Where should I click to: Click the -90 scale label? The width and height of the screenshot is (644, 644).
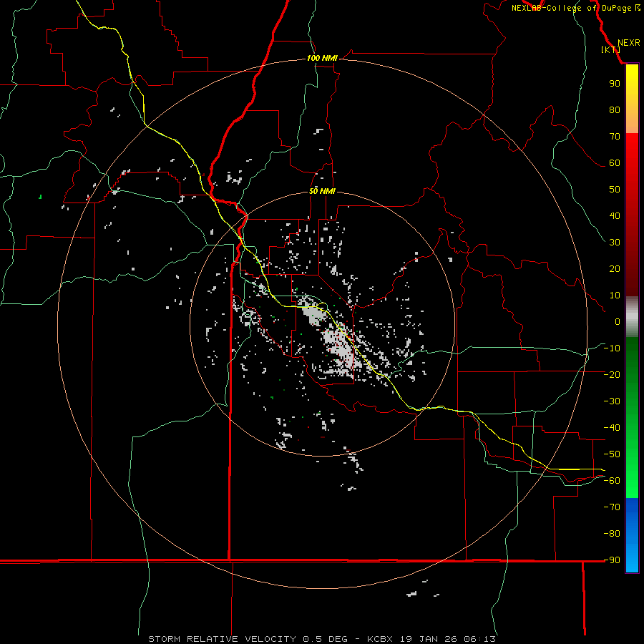pos(612,560)
